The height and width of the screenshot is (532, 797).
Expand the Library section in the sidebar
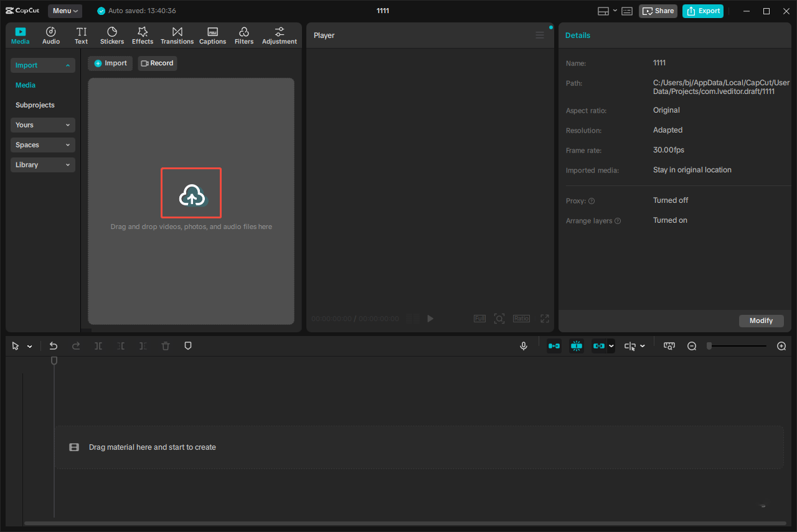tap(42, 164)
